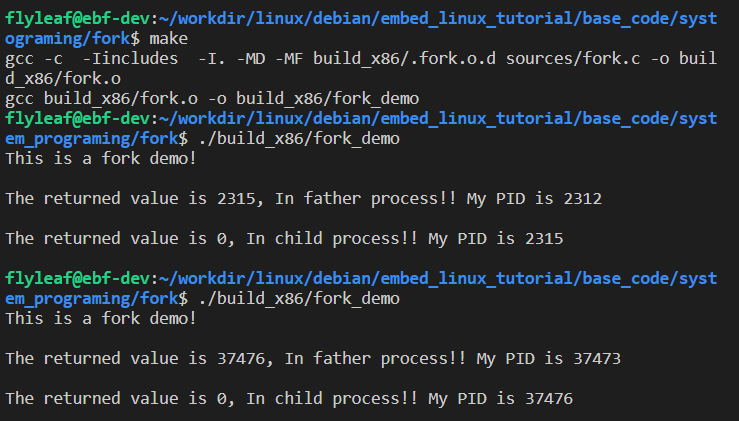The width and height of the screenshot is (739, 421).
Task: Click the gcc -c compile command line
Action: [x=361, y=68]
